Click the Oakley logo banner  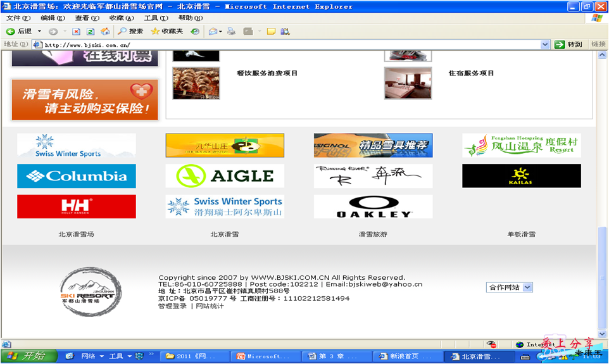374,206
